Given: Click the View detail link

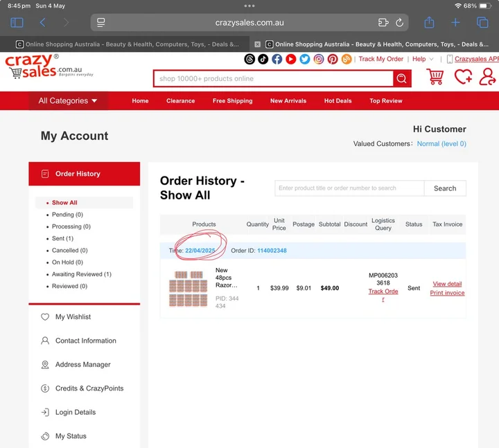Looking at the screenshot, I should tap(447, 284).
